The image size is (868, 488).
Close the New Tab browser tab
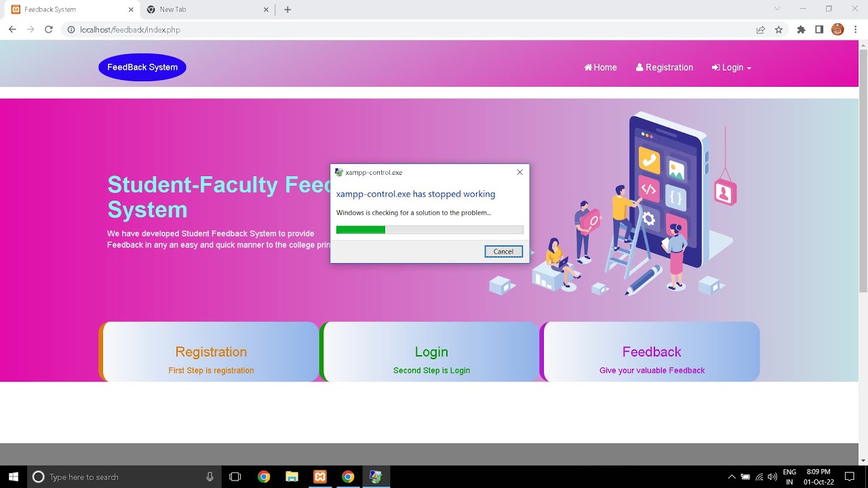pyautogui.click(x=267, y=9)
